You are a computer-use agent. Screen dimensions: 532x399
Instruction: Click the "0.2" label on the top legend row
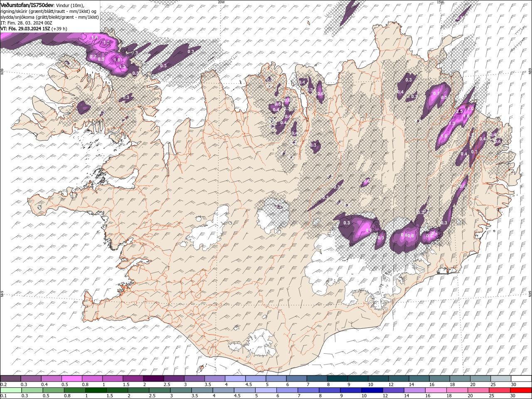tap(3, 384)
